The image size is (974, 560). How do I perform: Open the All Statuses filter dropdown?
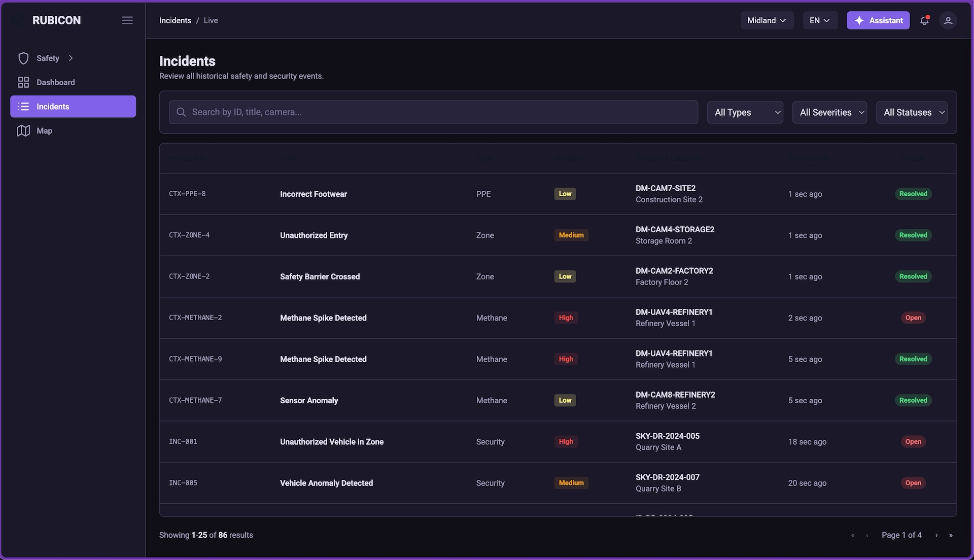pos(912,112)
